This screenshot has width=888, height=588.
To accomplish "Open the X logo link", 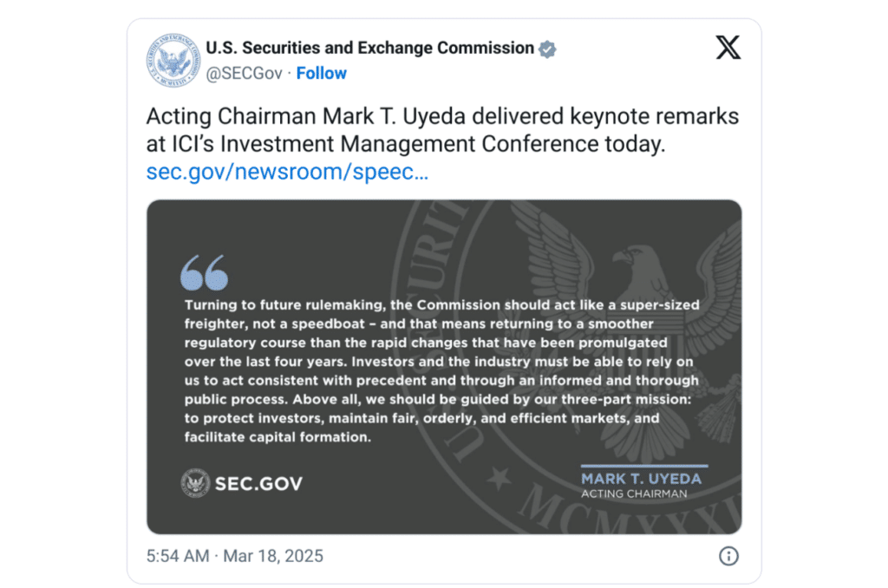I will tap(728, 49).
